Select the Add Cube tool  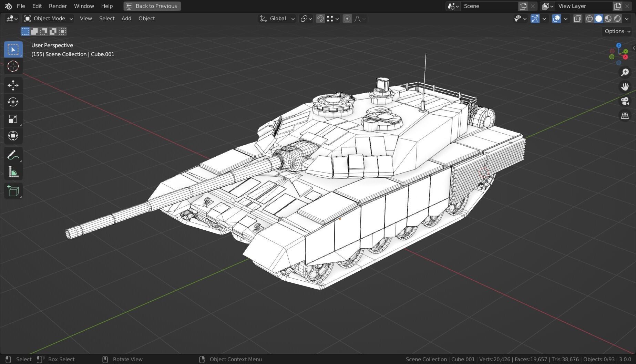pos(13,191)
